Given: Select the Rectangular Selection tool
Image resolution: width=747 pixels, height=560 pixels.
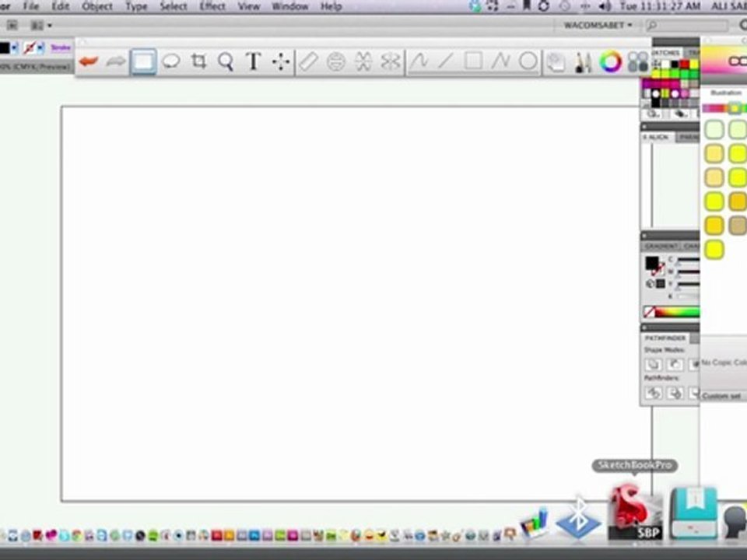Looking at the screenshot, I should pyautogui.click(x=143, y=61).
